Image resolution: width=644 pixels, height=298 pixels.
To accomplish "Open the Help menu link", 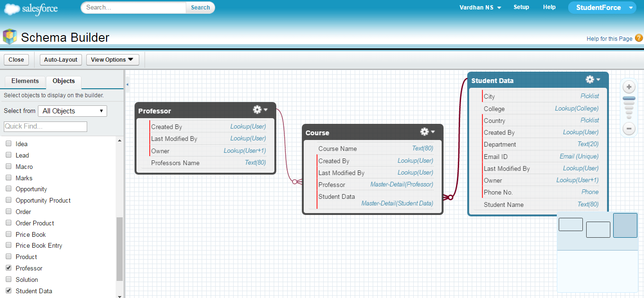I will tap(549, 7).
